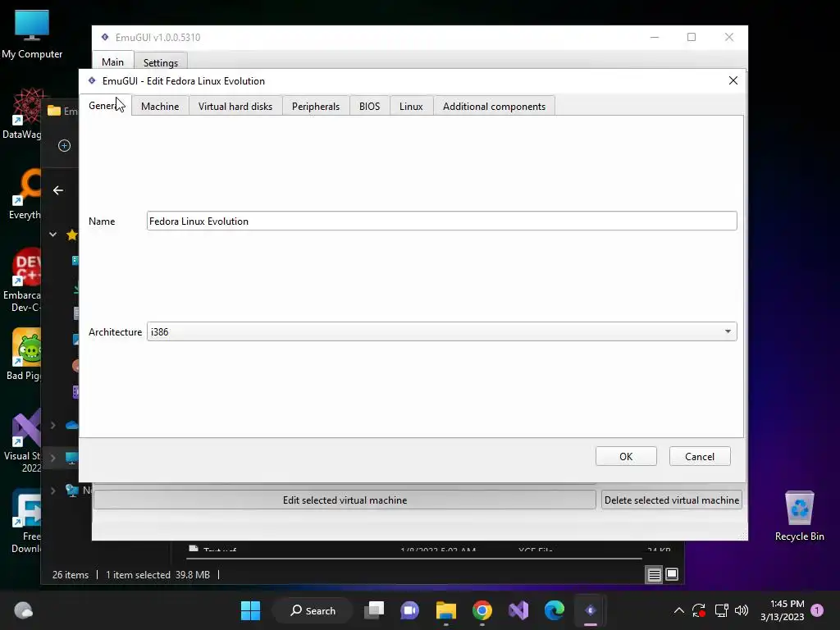This screenshot has height=630, width=840.
Task: Open the notification center badge
Action: 817,610
